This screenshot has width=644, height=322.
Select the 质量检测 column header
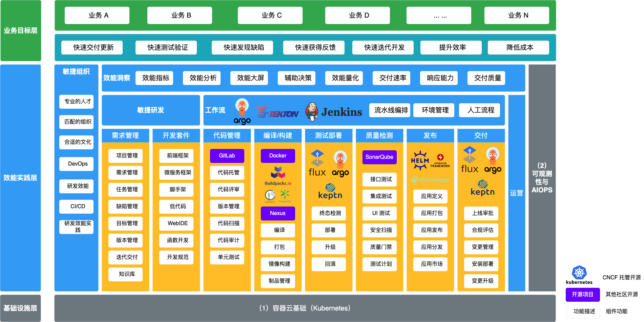coord(379,135)
